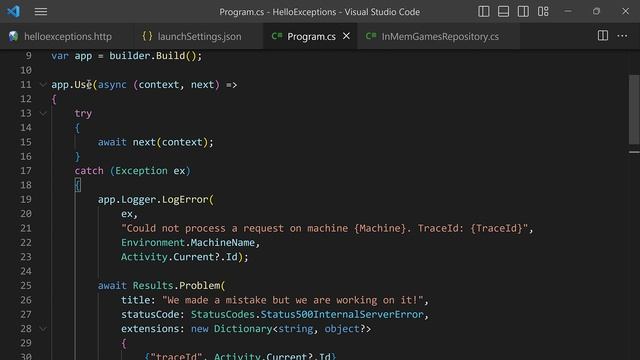The width and height of the screenshot is (640, 360).
Task: Click the vertical editor scrollbar thumb
Action: point(634,109)
